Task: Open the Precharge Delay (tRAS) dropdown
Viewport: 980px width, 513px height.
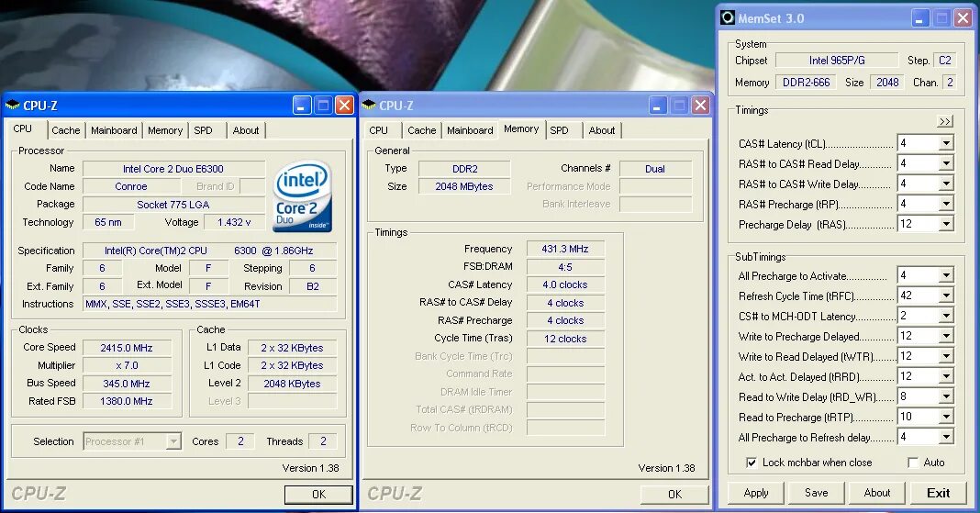Action: pyautogui.click(x=946, y=224)
